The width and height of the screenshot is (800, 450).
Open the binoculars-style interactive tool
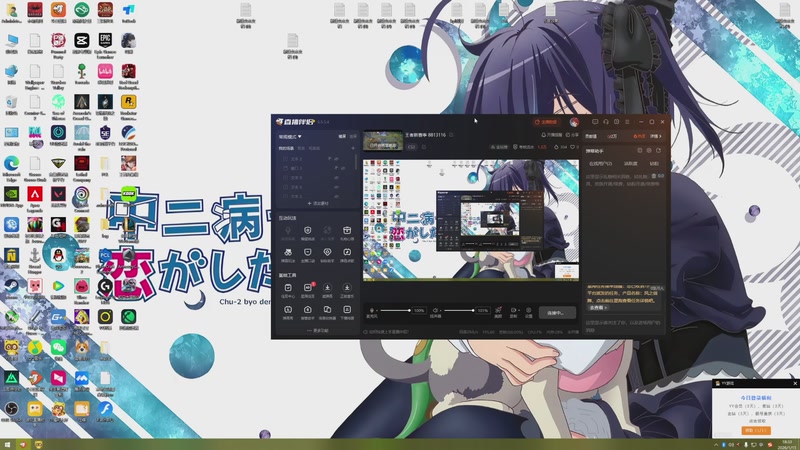tap(288, 253)
